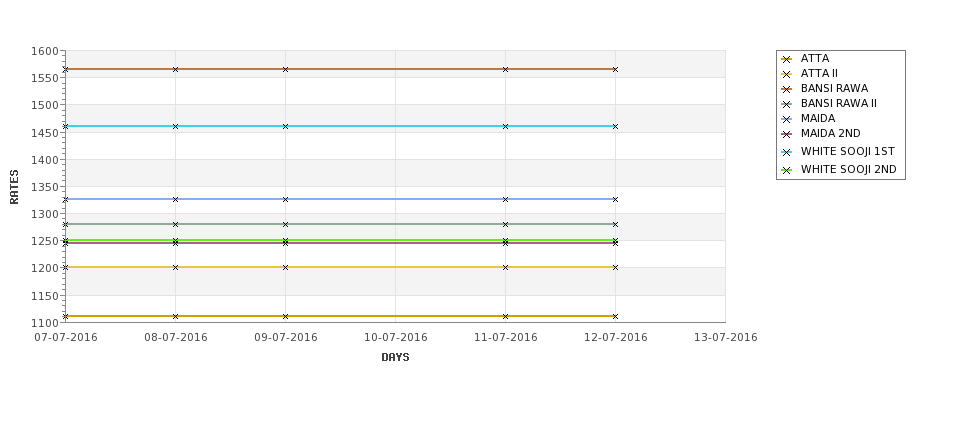The image size is (975, 429).
Task: Click the BANSI RAWA legend marker icon
Action: pyautogui.click(x=787, y=90)
